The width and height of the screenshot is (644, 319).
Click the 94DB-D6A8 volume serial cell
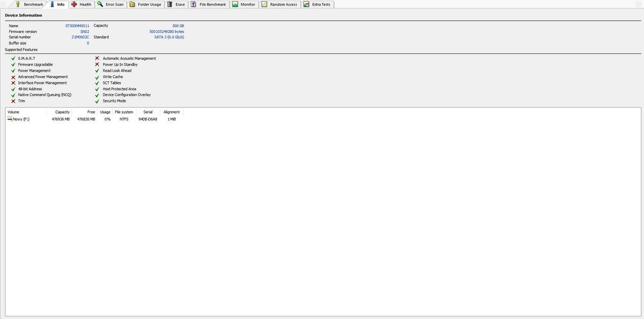pyautogui.click(x=148, y=119)
